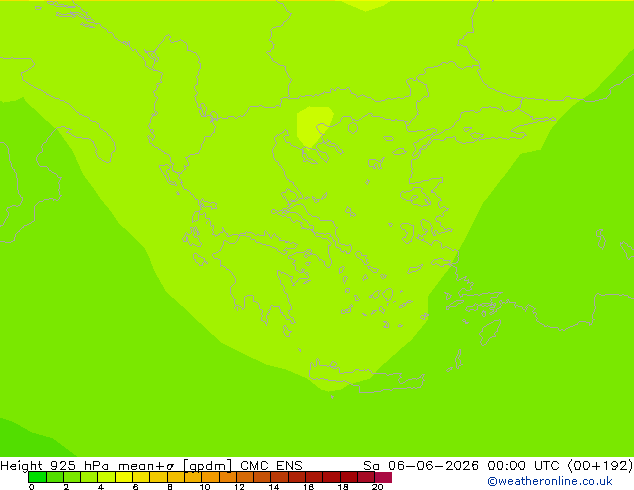Click the '[gpdm]' unit label
This screenshot has width=634, height=490.
(x=207, y=466)
